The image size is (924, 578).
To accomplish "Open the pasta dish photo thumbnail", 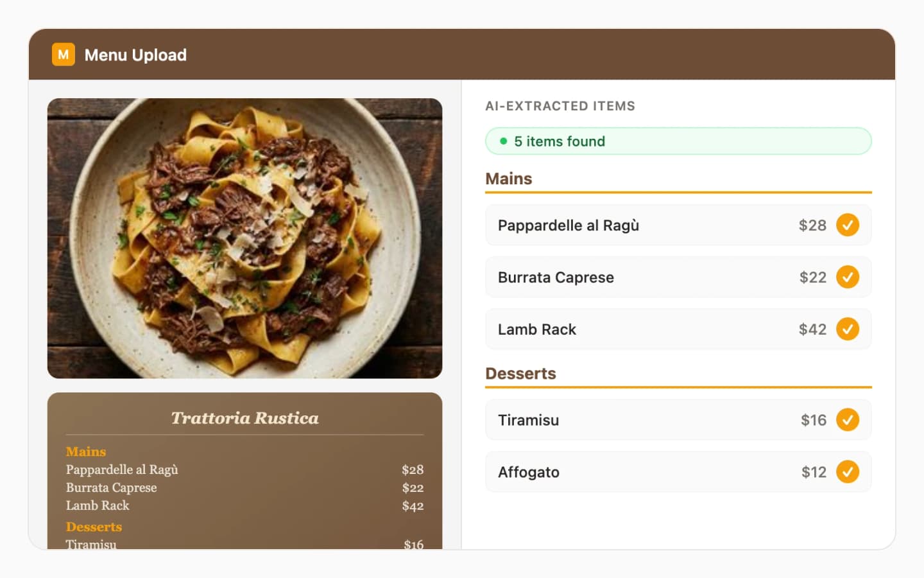I will (244, 238).
